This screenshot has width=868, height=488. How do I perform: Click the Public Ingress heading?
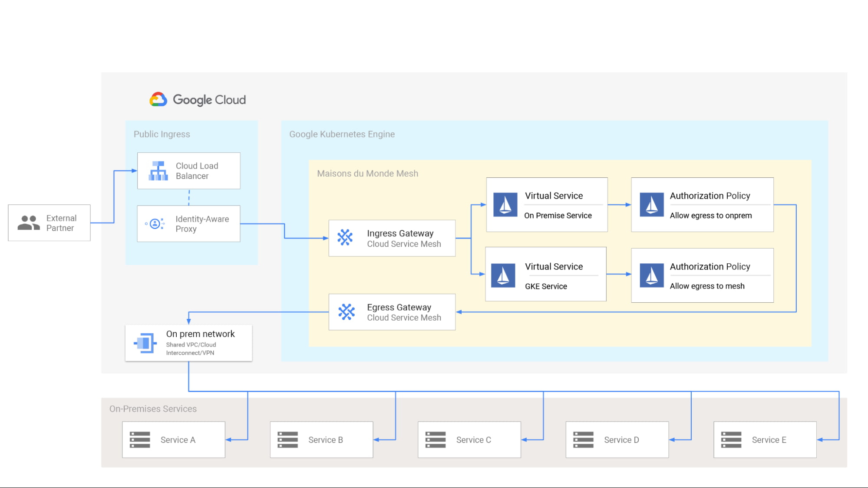click(162, 134)
